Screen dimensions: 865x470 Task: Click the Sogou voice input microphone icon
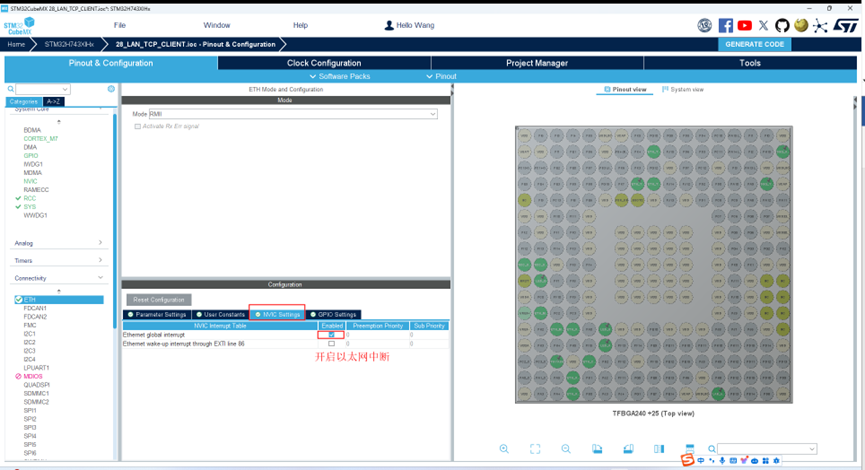722,461
